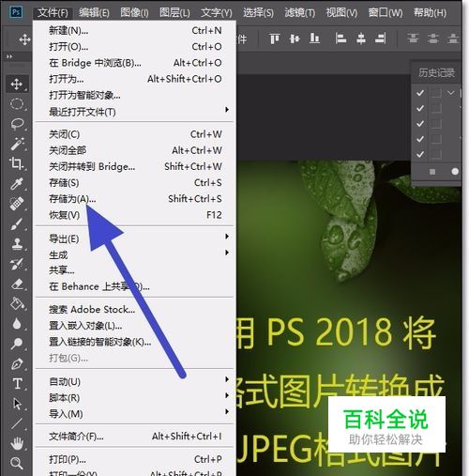This screenshot has width=469, height=476.
Task: Select the Blur droplet tool
Action: (x=17, y=324)
